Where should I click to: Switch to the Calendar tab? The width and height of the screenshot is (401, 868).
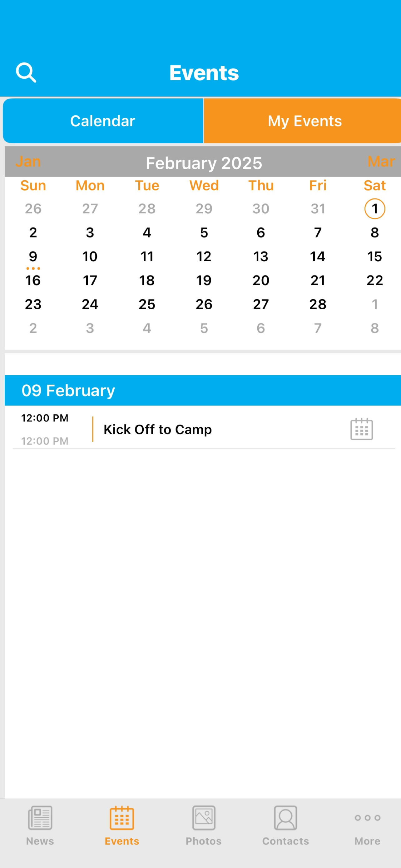click(103, 121)
